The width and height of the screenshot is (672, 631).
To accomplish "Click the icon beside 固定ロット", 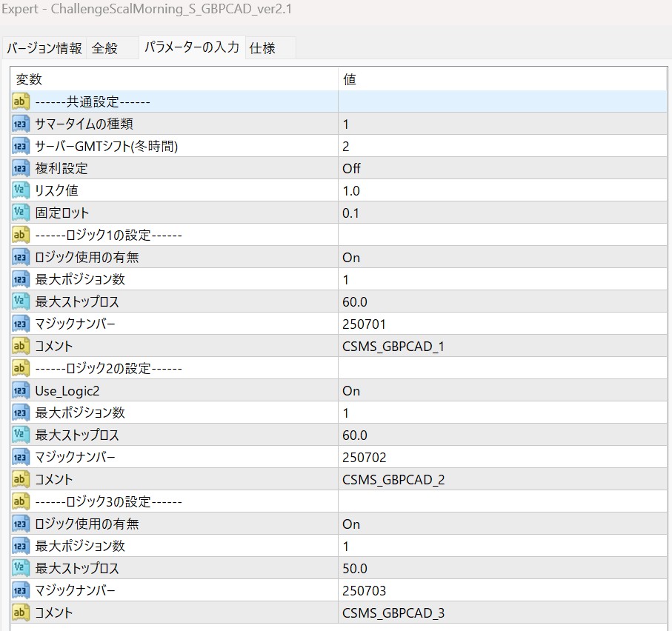I will tap(21, 213).
